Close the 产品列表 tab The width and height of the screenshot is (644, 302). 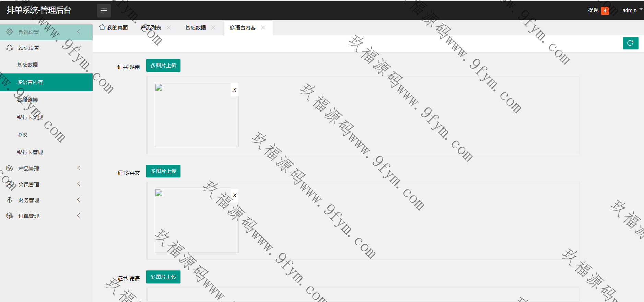tap(169, 27)
